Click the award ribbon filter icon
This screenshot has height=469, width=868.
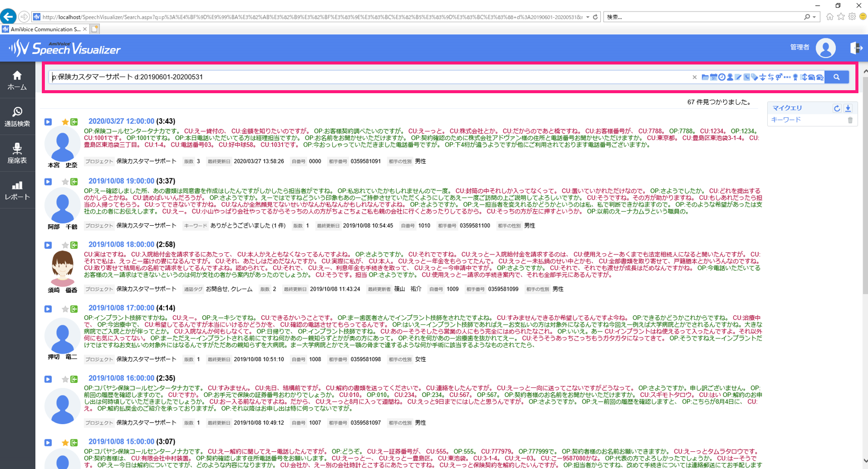795,77
